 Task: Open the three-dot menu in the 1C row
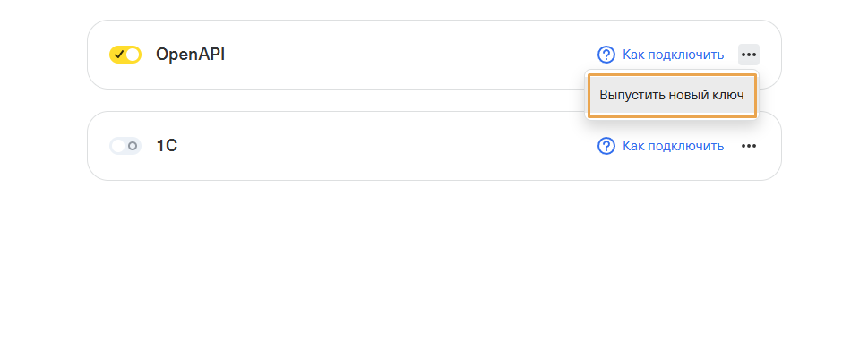[x=749, y=146]
